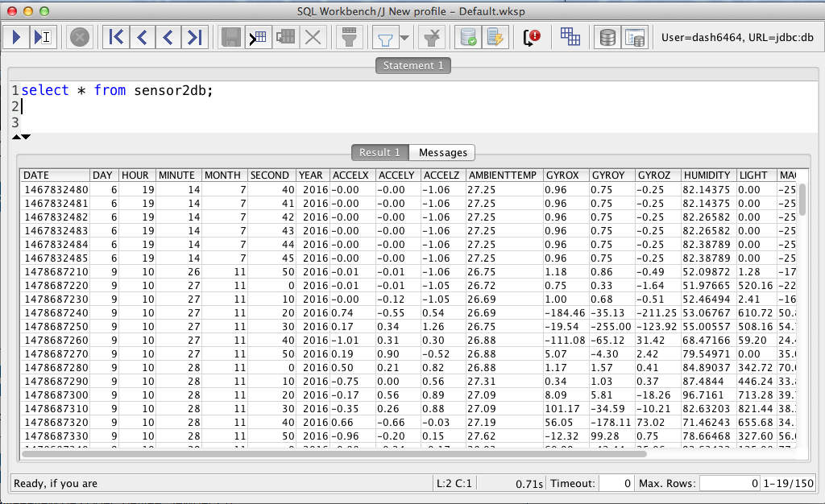Sort results by the HUMIDITY column header
The image size is (825, 504).
(707, 175)
